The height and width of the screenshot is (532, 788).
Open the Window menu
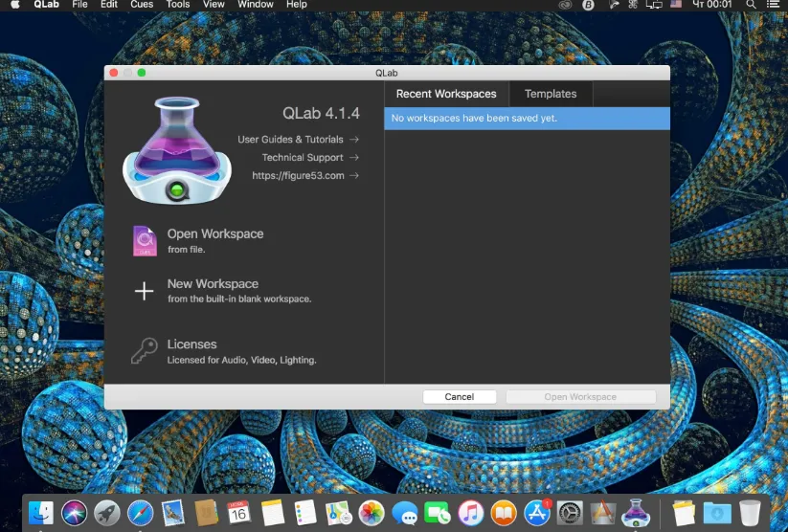pos(256,5)
